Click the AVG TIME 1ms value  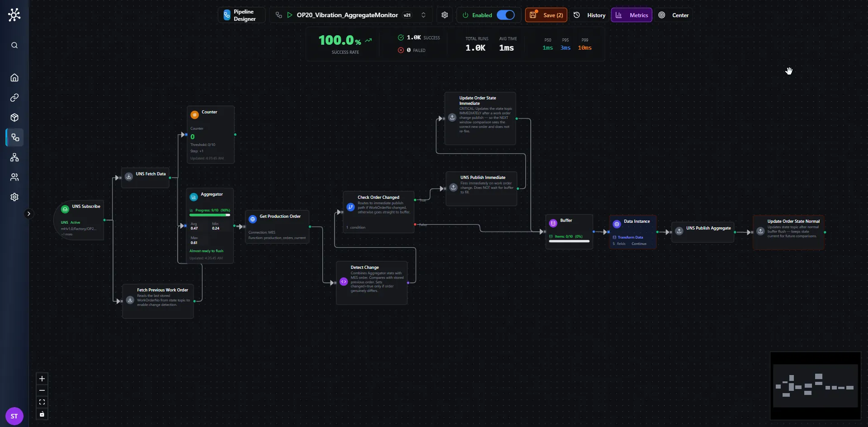pyautogui.click(x=506, y=48)
